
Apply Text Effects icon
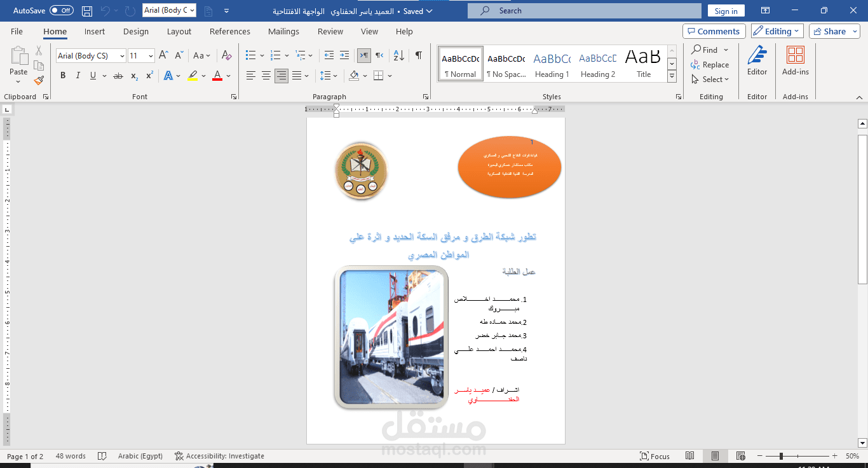[x=168, y=76]
